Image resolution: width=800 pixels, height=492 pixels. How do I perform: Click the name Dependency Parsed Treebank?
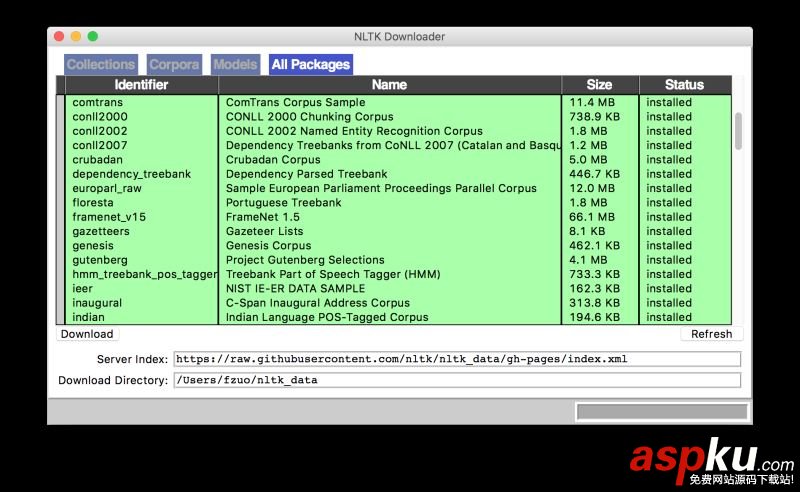pos(307,174)
